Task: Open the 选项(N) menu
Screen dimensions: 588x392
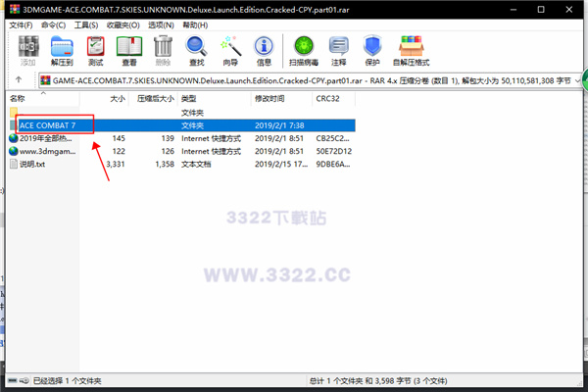Action: [161, 25]
